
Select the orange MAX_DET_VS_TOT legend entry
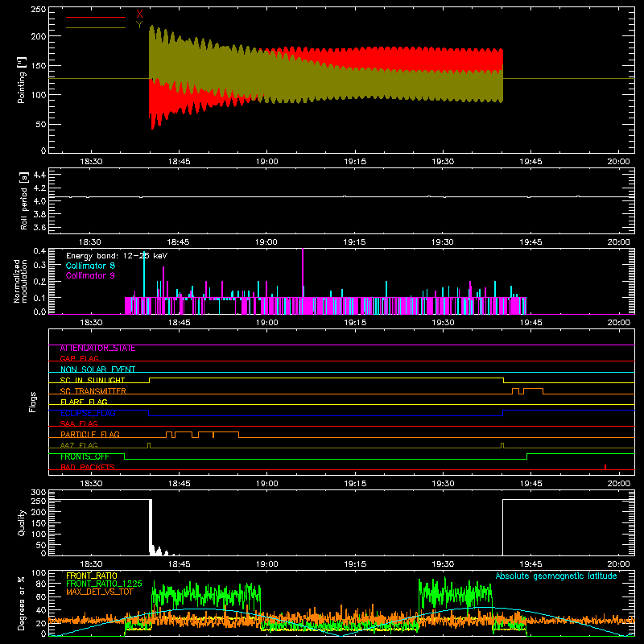tap(99, 592)
